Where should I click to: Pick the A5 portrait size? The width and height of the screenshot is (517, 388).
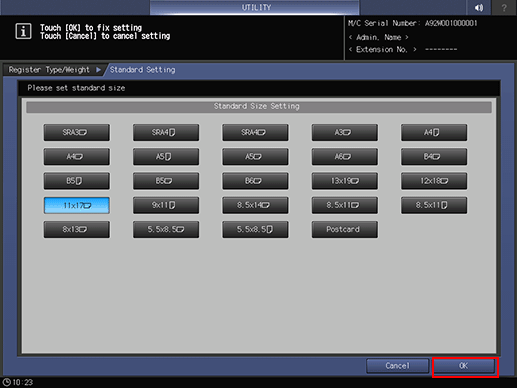point(166,157)
